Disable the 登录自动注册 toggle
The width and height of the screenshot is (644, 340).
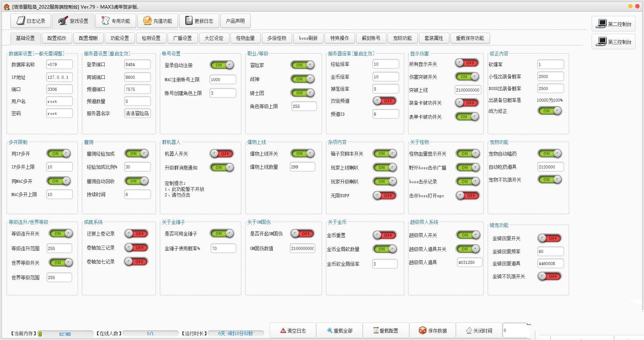tap(222, 65)
